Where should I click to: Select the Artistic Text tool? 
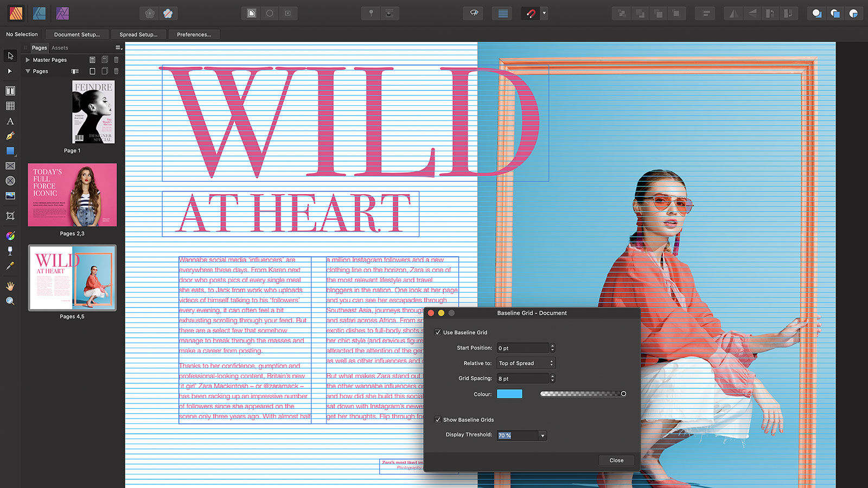coord(10,121)
